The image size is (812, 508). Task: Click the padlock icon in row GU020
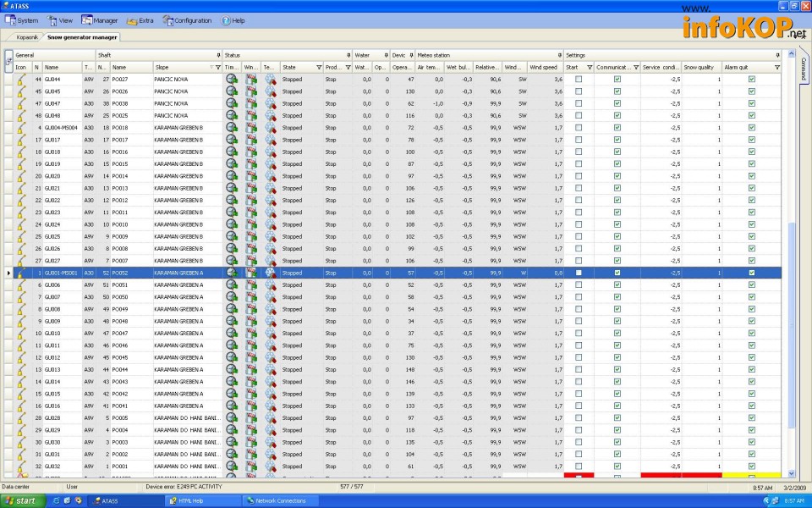[20, 176]
